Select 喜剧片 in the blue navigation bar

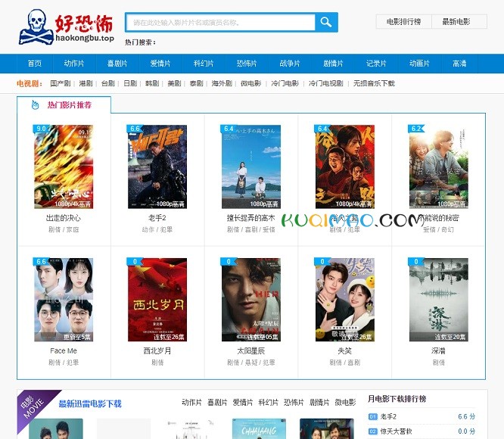pyautogui.click(x=117, y=64)
